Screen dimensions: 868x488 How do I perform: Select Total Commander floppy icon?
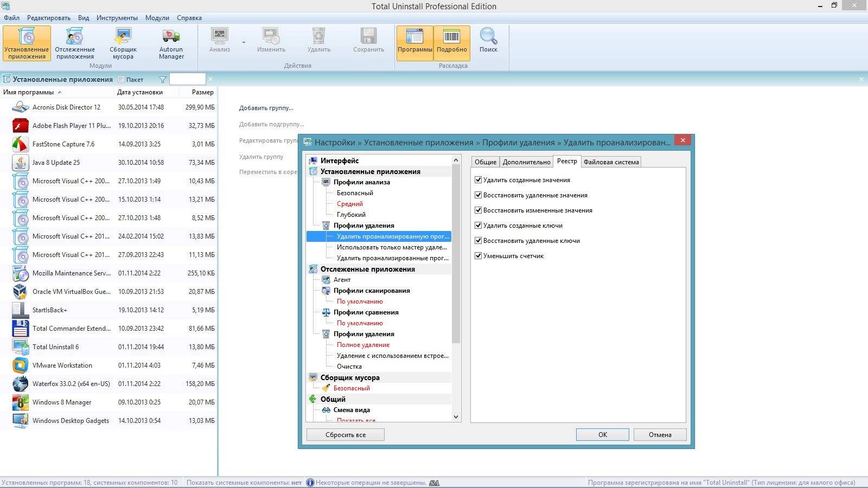20,329
